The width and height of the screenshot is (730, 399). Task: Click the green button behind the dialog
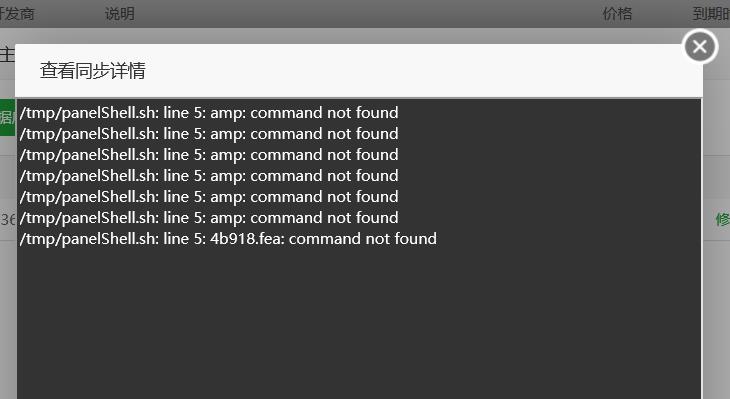coord(7,117)
